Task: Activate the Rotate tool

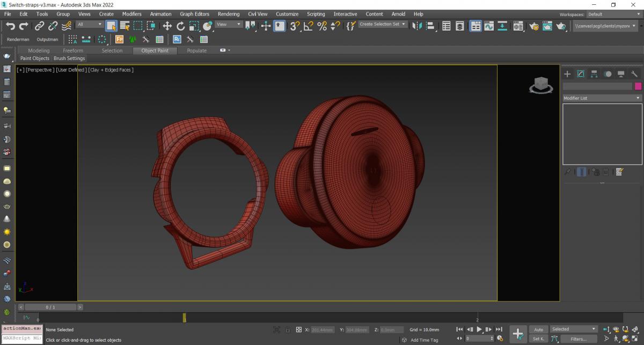Action: point(180,26)
